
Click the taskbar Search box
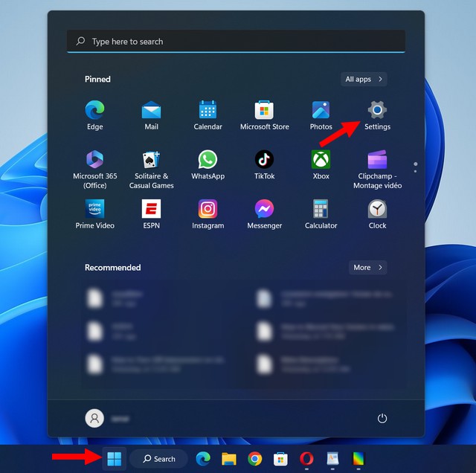tap(158, 459)
